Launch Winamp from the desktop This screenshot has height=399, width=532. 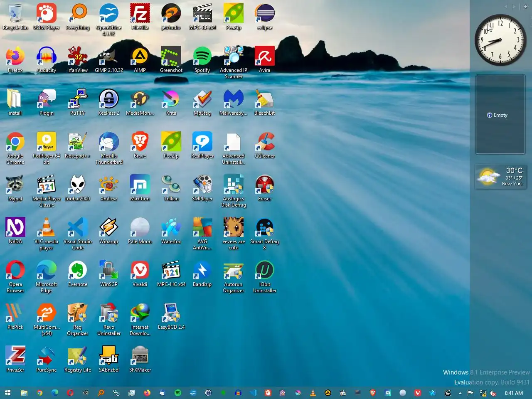coord(109,231)
